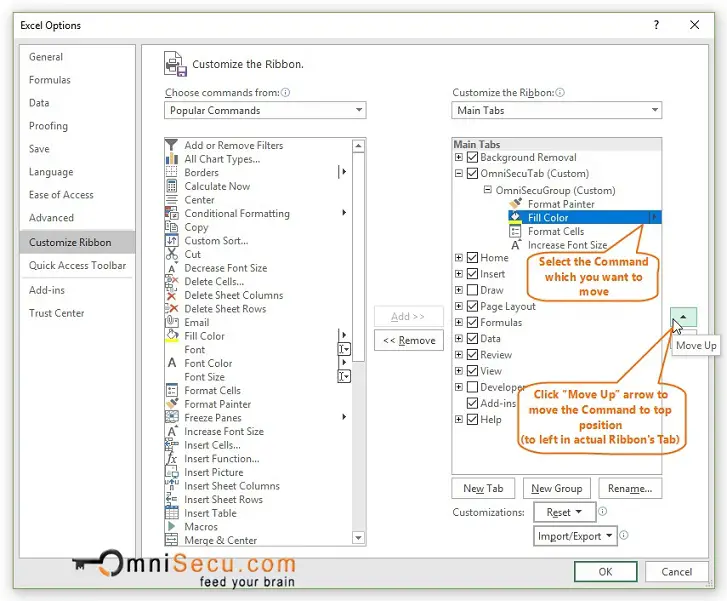Toggle the Help tab checkbox
727x601 pixels.
click(472, 419)
